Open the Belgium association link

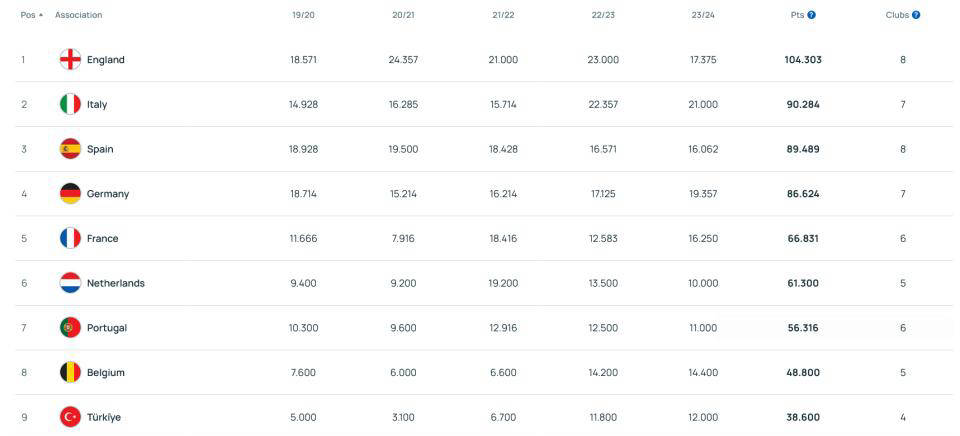pyautogui.click(x=106, y=372)
